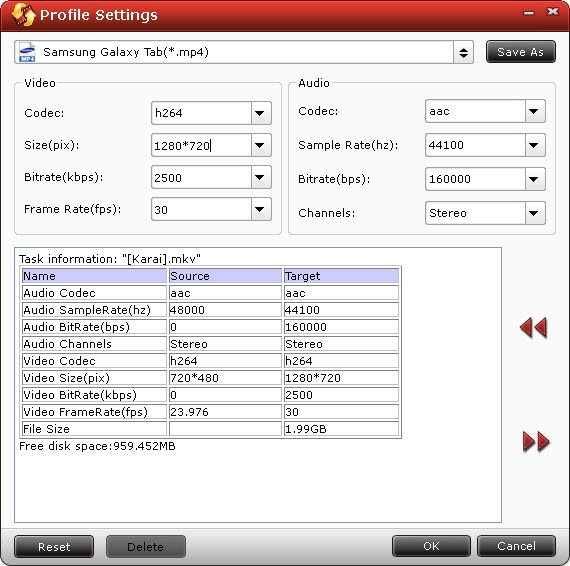Open the Frame Rate(fps) dropdown
Screen dimensions: 570x566
point(260,209)
